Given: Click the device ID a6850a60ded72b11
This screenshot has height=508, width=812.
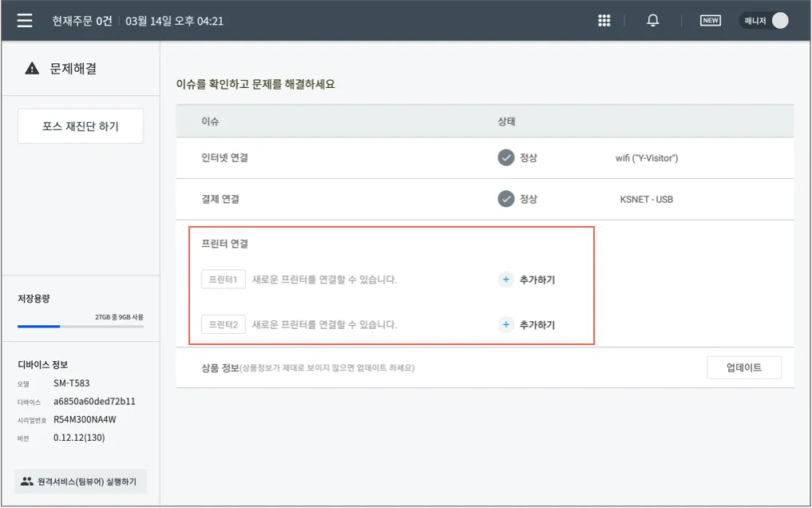Looking at the screenshot, I should pyautogui.click(x=94, y=401).
